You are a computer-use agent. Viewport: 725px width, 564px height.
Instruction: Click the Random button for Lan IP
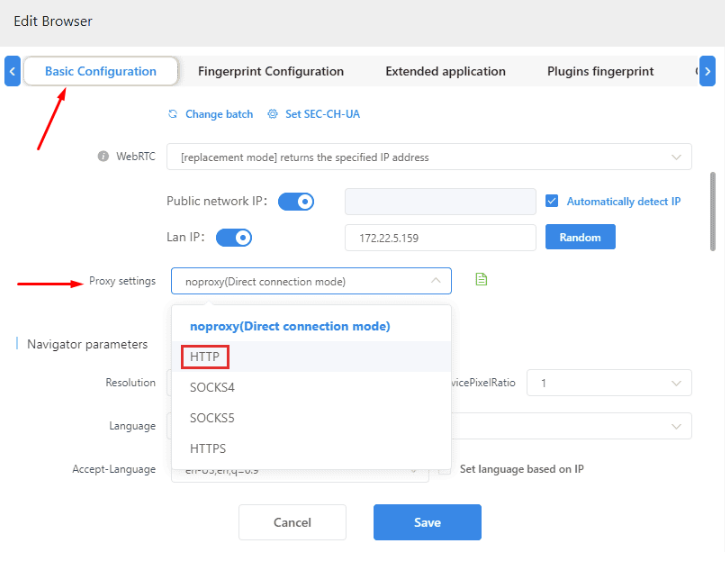[580, 237]
